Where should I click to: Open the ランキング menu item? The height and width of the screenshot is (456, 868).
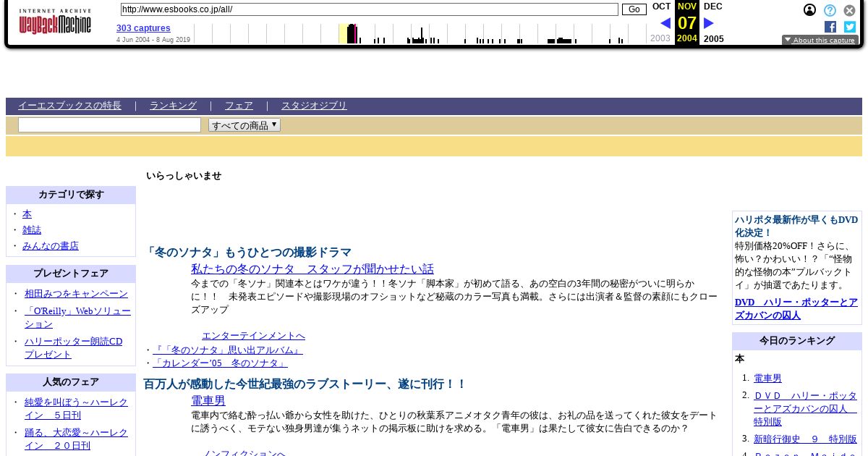(x=173, y=106)
